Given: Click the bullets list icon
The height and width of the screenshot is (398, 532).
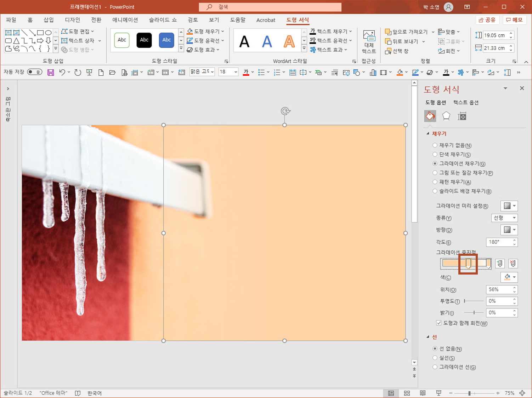Looking at the screenshot, I should [261, 73].
